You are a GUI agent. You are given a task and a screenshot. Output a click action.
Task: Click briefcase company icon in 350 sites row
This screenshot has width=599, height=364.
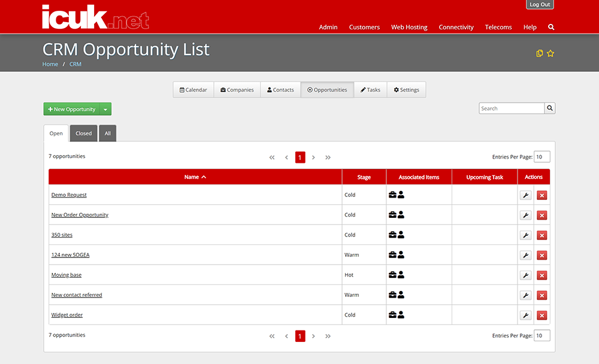[x=392, y=235]
